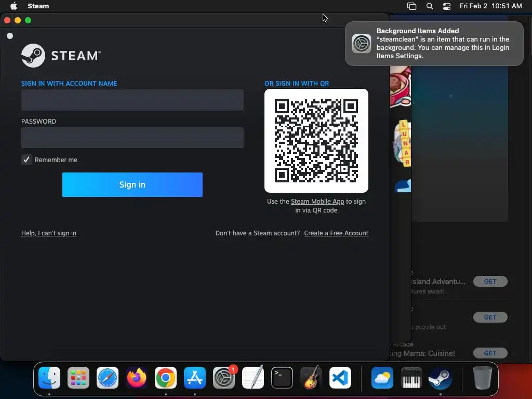Click the Steam logo in the sign-in window
This screenshot has height=399, width=532.
[x=61, y=55]
